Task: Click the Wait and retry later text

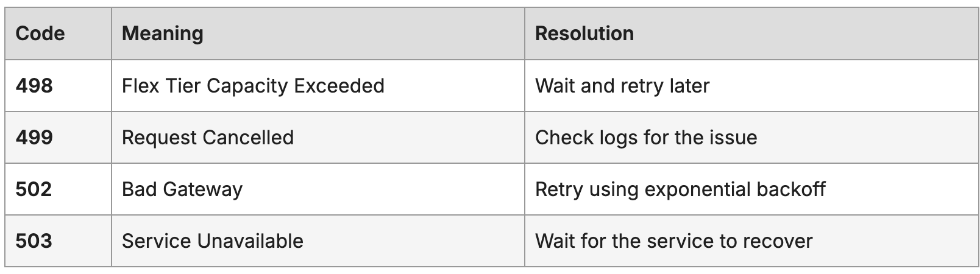Action: [622, 86]
